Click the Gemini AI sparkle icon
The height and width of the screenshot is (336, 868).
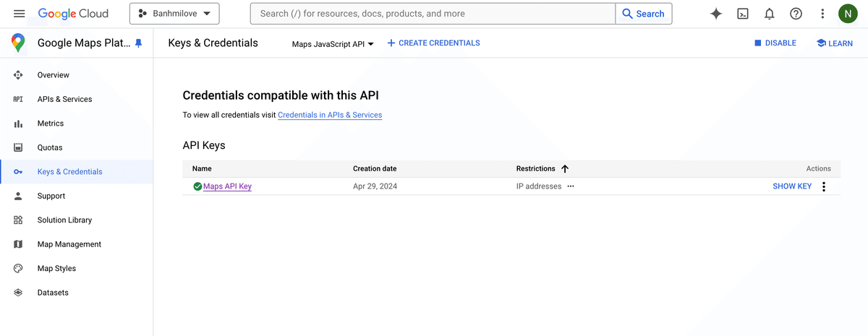(716, 14)
